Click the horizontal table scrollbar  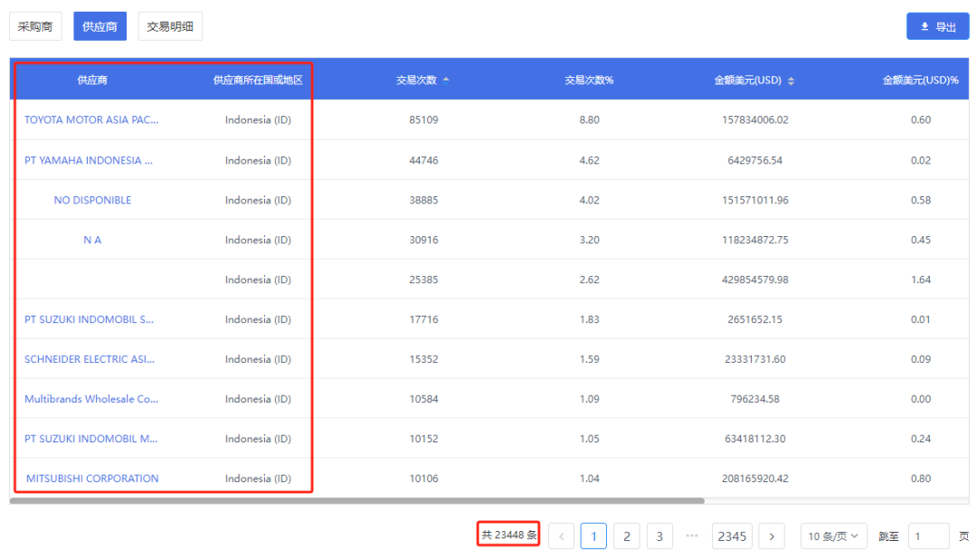(357, 501)
